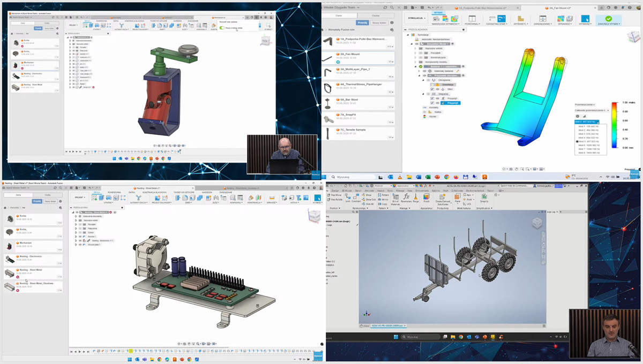Open the SYMULACJA workspace dropdown

(417, 18)
